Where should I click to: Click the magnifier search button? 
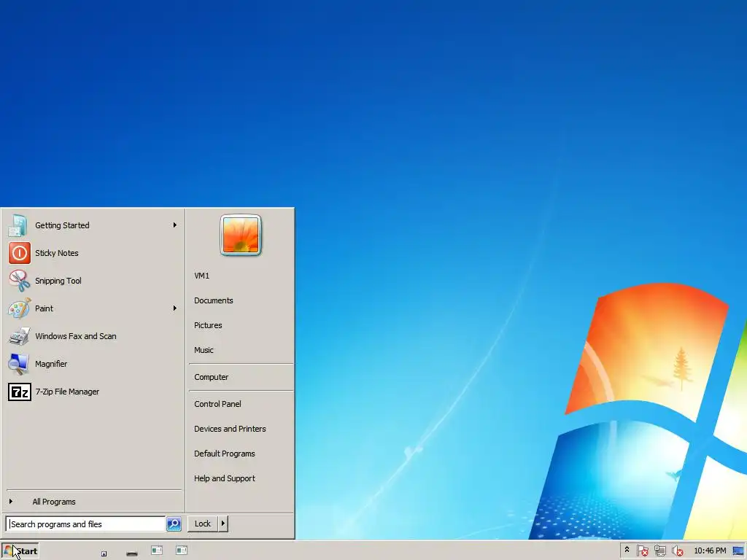click(174, 524)
